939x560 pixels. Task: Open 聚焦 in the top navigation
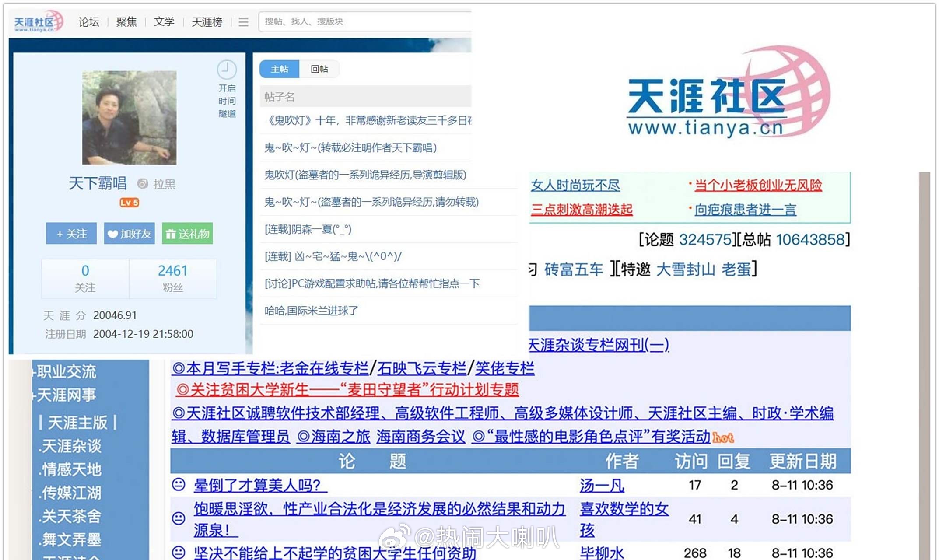coord(126,22)
